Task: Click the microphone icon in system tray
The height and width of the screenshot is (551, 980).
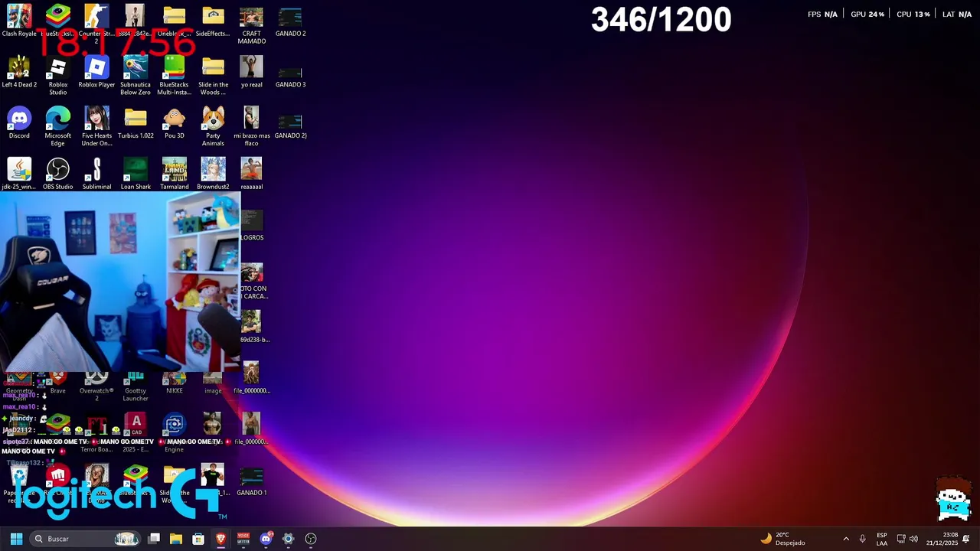Action: pyautogui.click(x=862, y=539)
